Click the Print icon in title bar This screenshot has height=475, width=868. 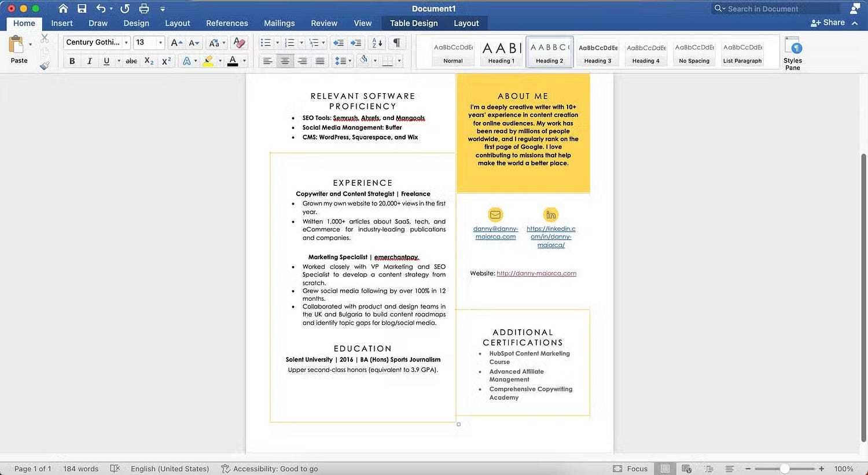pyautogui.click(x=144, y=8)
